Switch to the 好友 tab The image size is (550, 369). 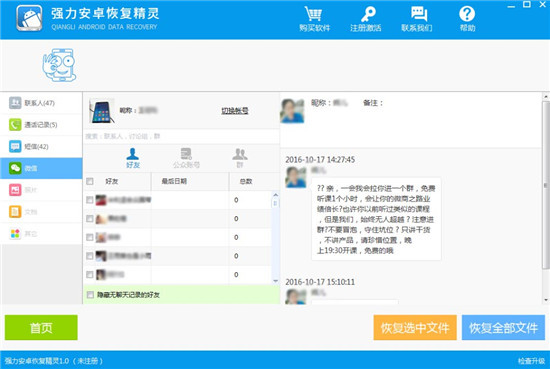point(133,158)
